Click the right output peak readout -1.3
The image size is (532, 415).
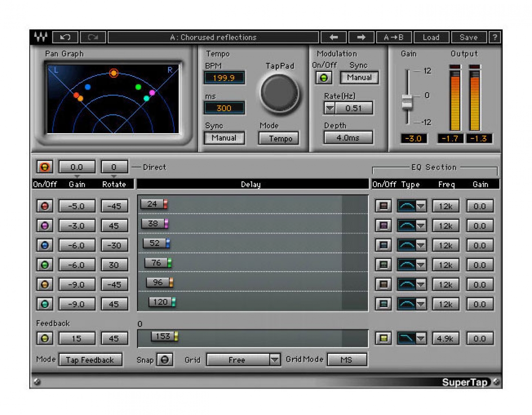pyautogui.click(x=479, y=139)
